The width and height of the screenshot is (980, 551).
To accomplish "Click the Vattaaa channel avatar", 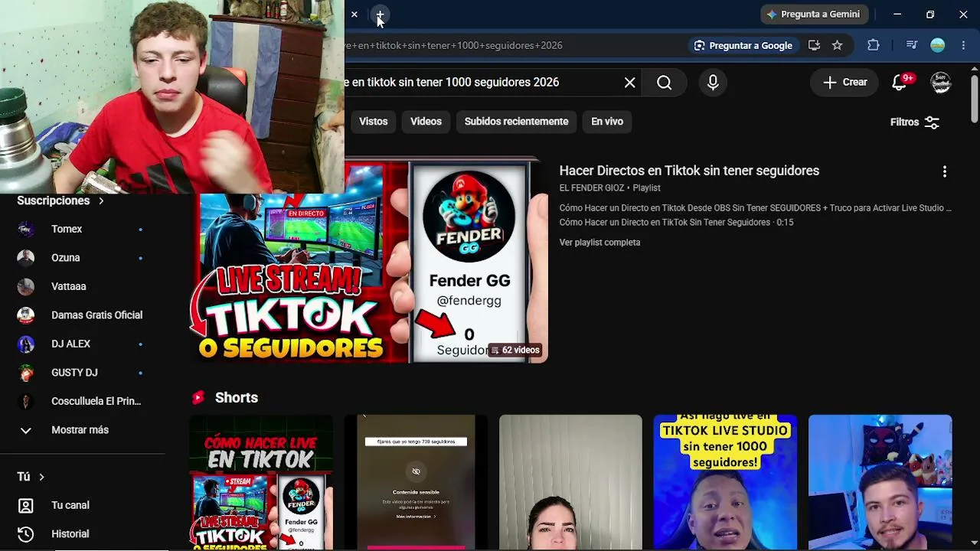I will pos(26,287).
